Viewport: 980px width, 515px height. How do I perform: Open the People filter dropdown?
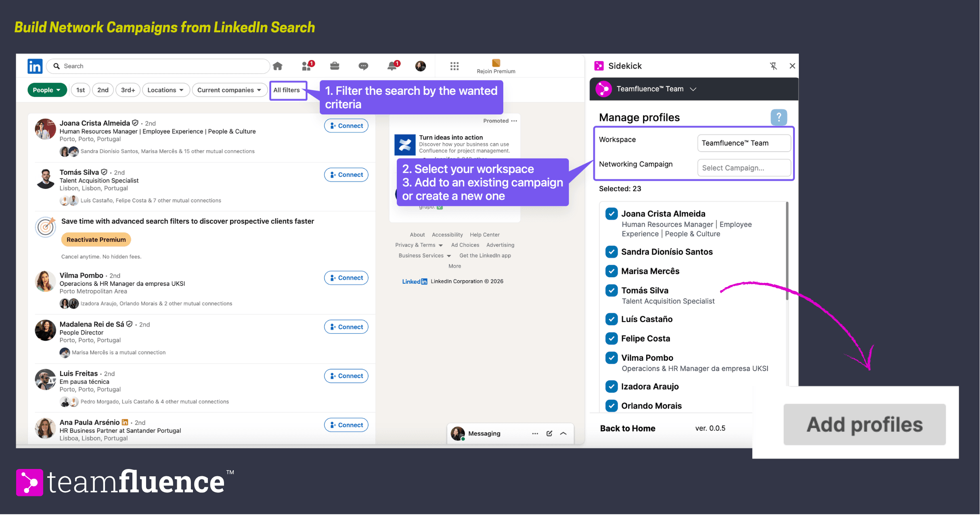[47, 90]
